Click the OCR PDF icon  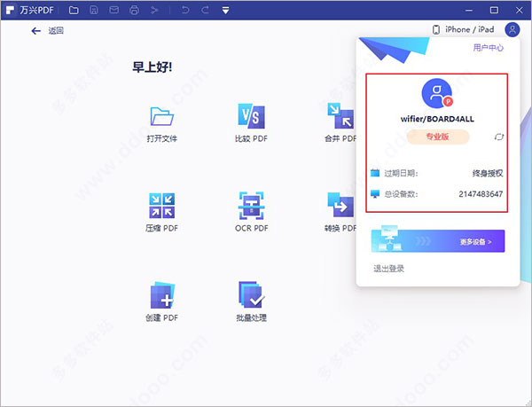[252, 206]
